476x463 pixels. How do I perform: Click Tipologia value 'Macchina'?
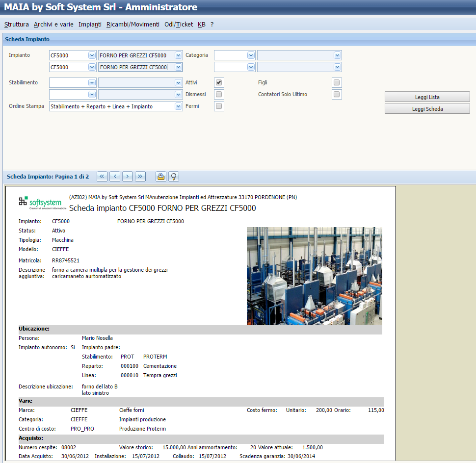click(x=62, y=240)
